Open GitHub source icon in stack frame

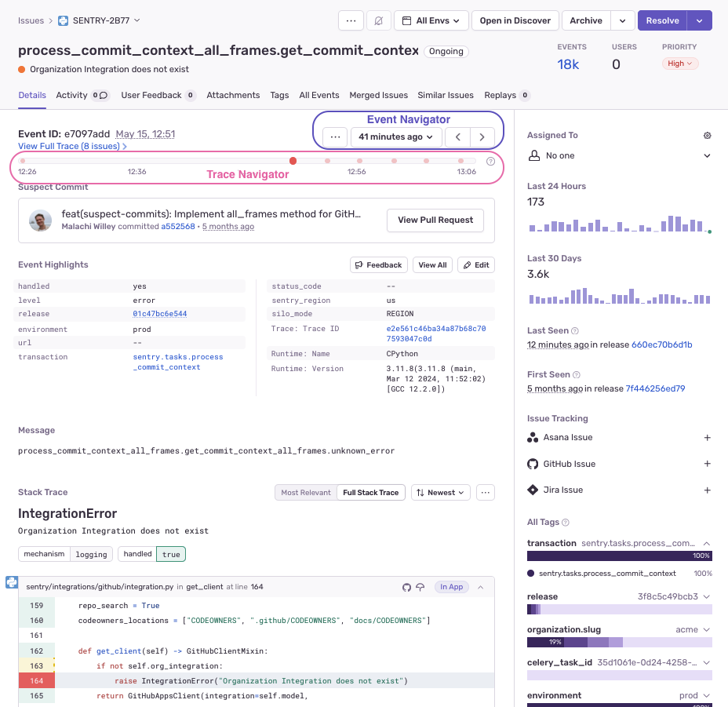click(406, 586)
